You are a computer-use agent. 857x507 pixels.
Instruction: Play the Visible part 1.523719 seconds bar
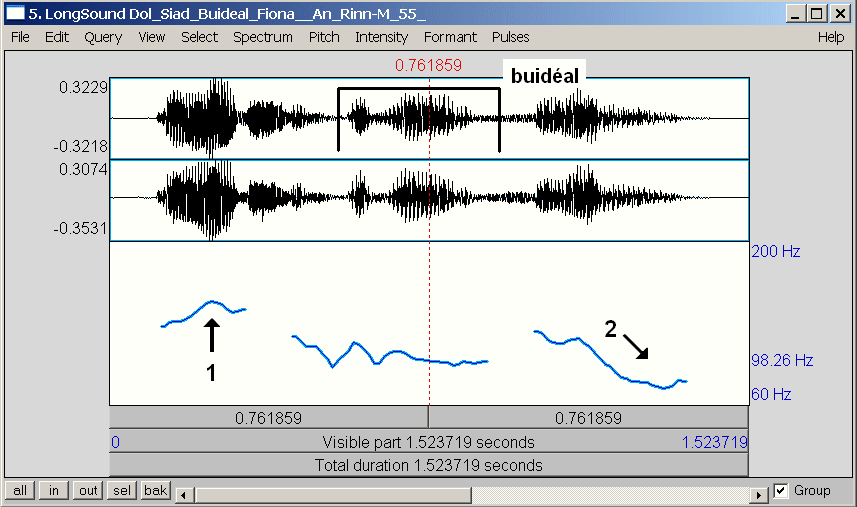[x=428, y=442]
